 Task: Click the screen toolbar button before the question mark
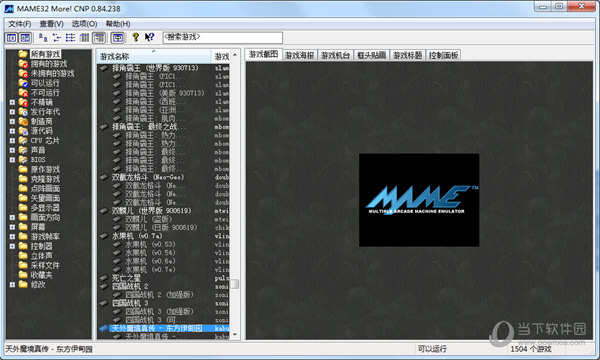(x=117, y=37)
